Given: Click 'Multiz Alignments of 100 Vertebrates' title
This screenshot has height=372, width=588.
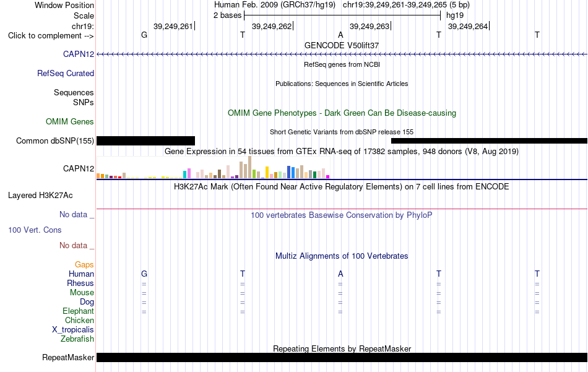Looking at the screenshot, I should (342, 256).
